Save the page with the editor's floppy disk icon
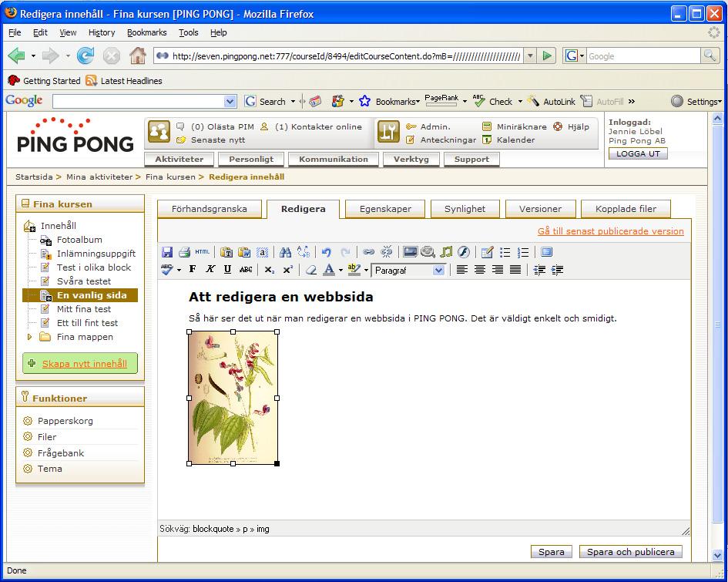Image resolution: width=728 pixels, height=582 pixels. point(167,252)
